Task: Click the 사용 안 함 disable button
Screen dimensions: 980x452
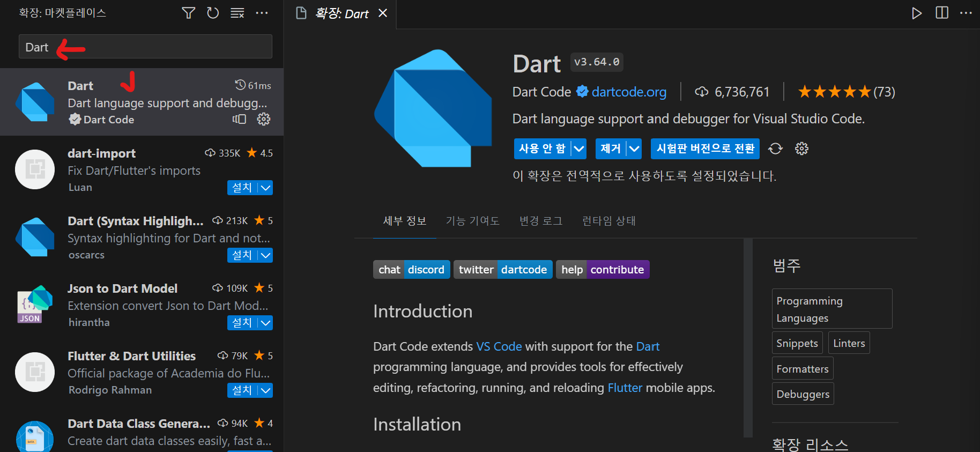Action: pos(542,149)
